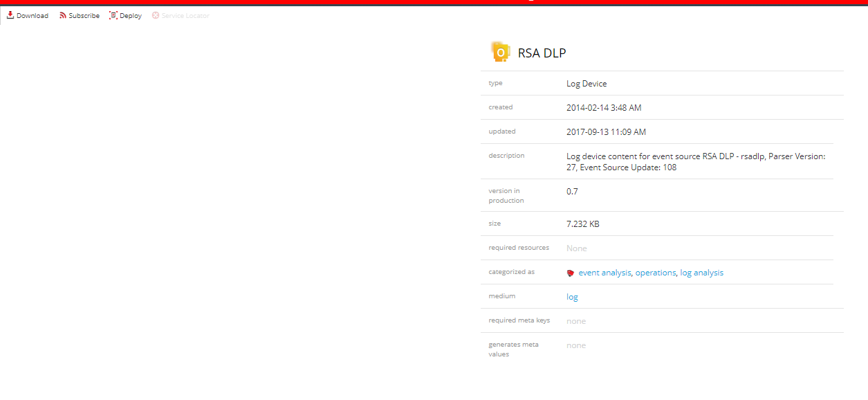
Task: Open the event analysis category link
Action: [x=604, y=273]
